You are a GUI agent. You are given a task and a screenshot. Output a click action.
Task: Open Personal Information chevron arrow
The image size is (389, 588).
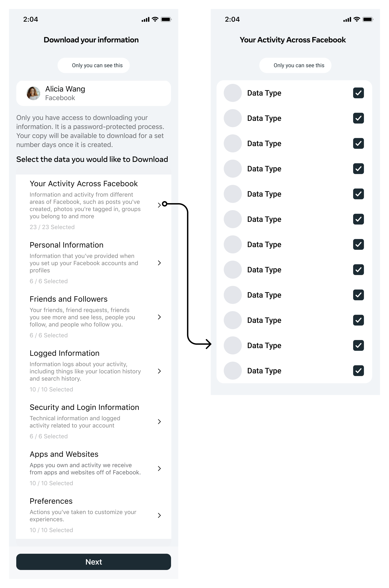click(159, 263)
